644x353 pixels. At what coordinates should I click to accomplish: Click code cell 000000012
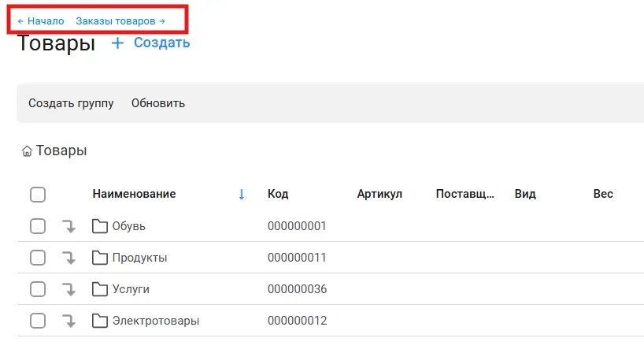point(298,321)
